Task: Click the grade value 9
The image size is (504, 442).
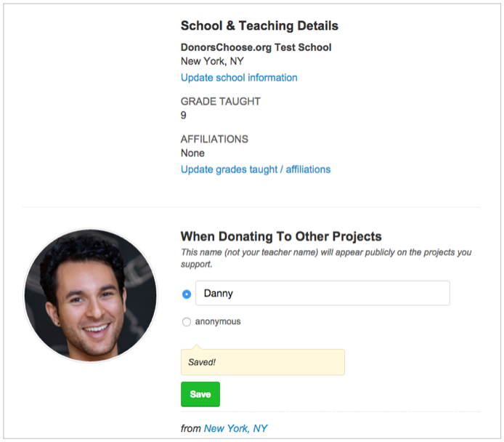Action: click(183, 115)
